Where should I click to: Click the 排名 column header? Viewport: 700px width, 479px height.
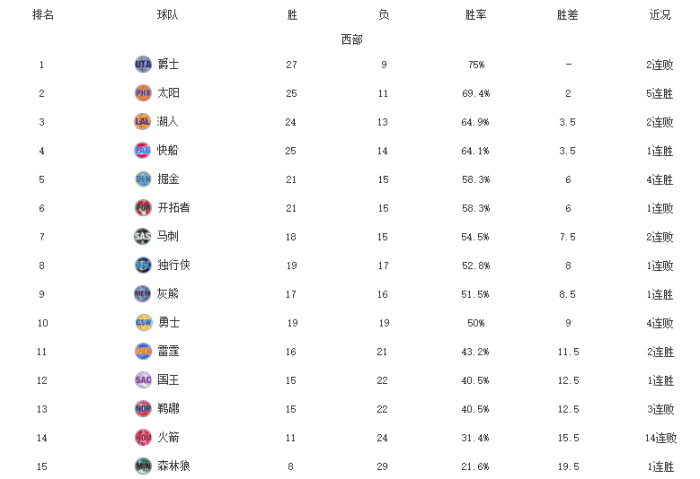[x=43, y=15]
